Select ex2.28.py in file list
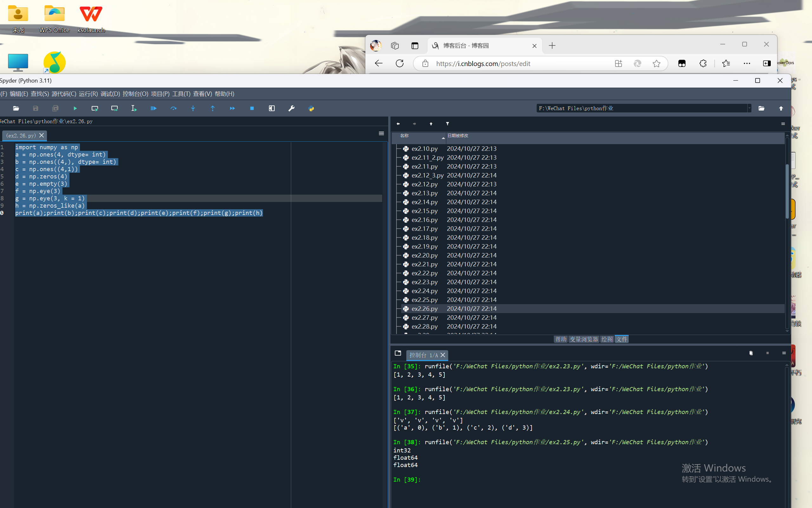Screen dimensions: 812x508 [x=424, y=327]
